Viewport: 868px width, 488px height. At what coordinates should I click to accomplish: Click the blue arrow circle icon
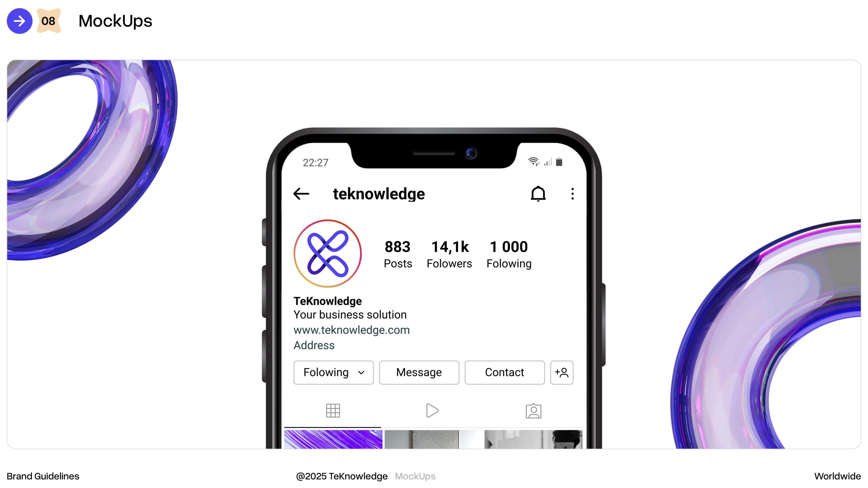coord(20,21)
